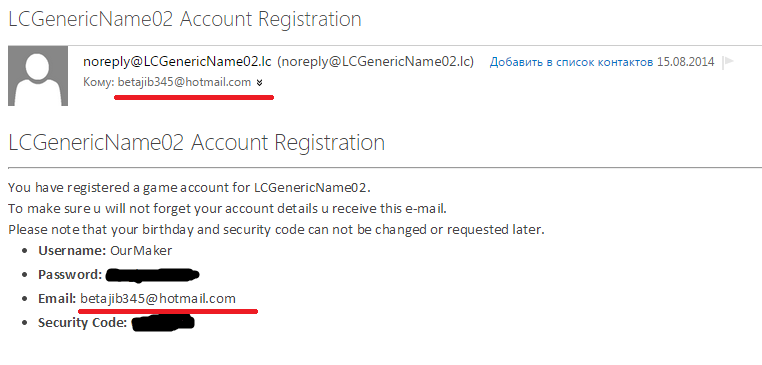Click the sentence about forgetting account details
This screenshot has height=365, width=762.
227,209
